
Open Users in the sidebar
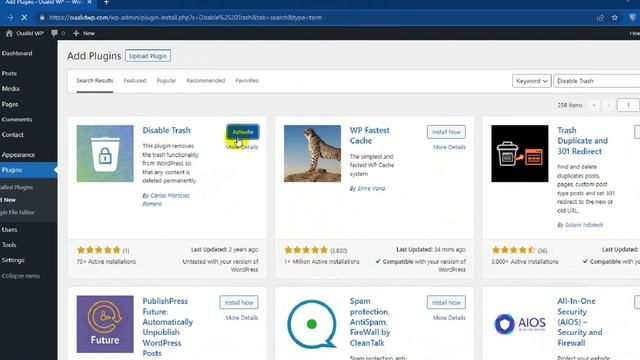[x=9, y=229]
